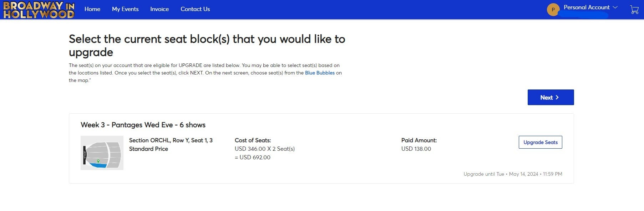
Task: Click the Paid Amount USD 138.00
Action: pos(416,149)
